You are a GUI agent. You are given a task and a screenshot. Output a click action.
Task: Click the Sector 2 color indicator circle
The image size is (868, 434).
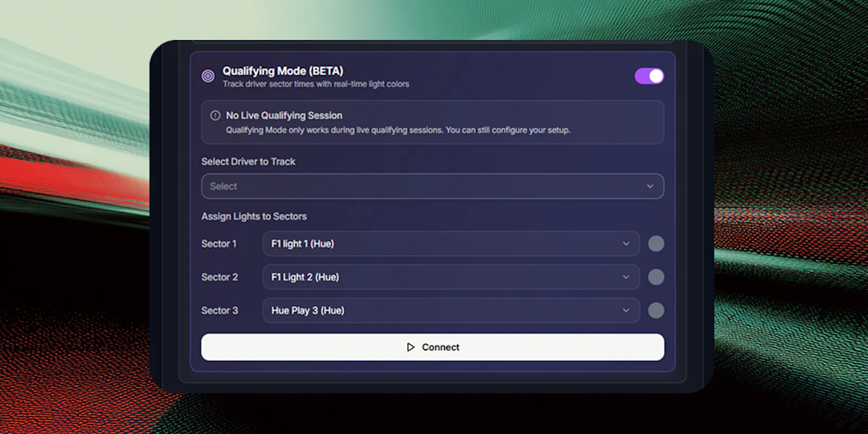(656, 277)
